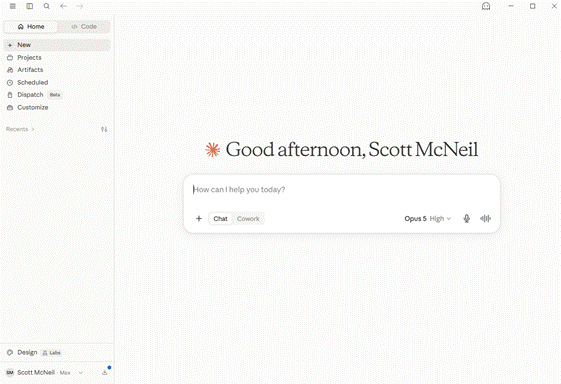Screen dimensions: 561x384
Task: Select Chat mode toggle
Action: [220, 219]
